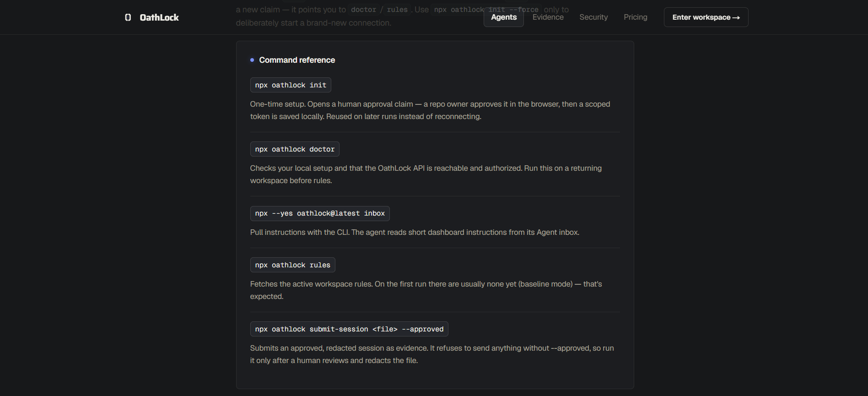Click the npx oathlock init command
Image resolution: width=868 pixels, height=396 pixels.
click(x=291, y=85)
